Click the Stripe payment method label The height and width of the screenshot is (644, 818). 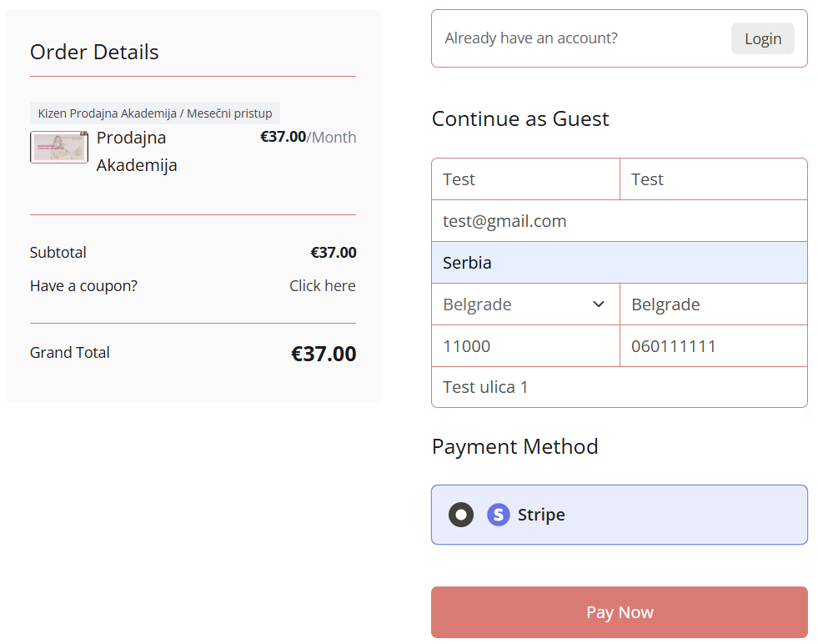click(541, 515)
